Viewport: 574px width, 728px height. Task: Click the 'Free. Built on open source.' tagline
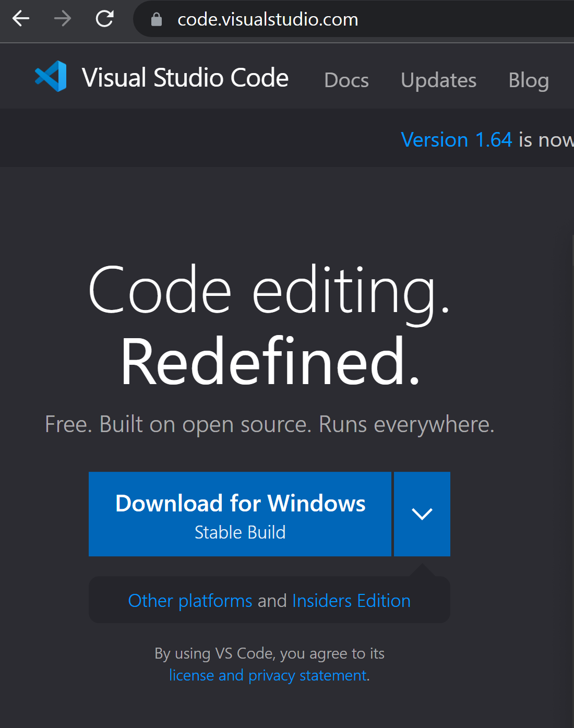point(178,424)
